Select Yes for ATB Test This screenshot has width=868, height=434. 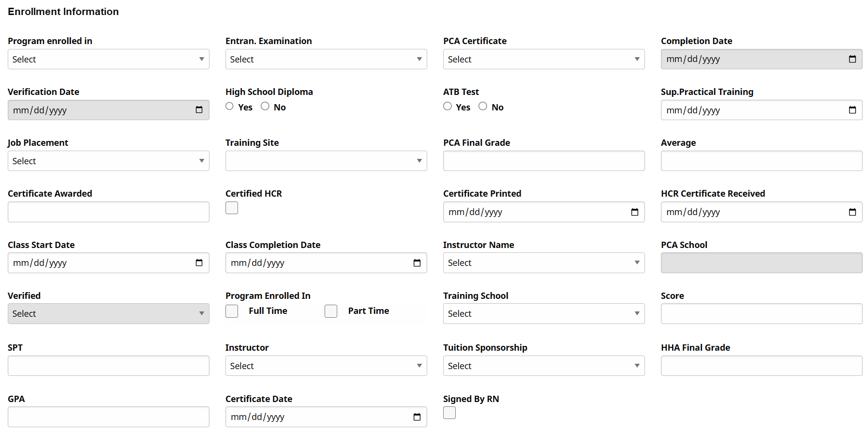tap(448, 106)
